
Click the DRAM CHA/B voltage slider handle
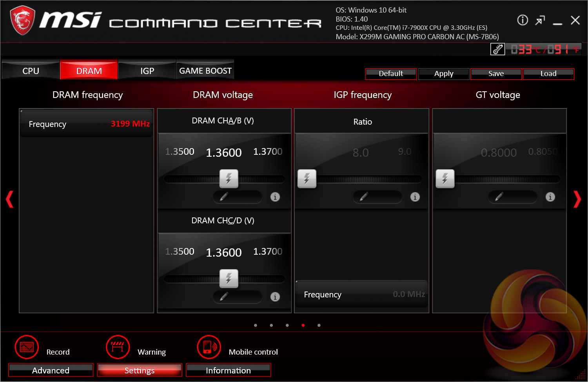[229, 179]
